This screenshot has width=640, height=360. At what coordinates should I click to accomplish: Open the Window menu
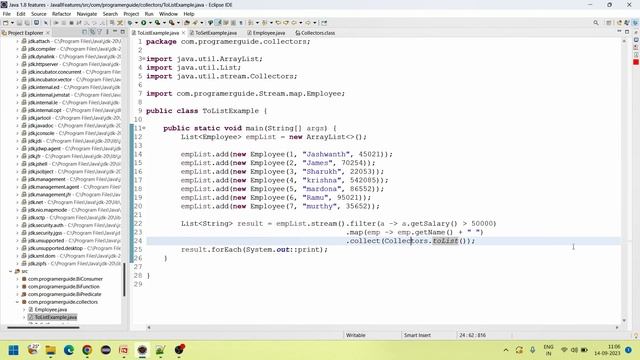[x=168, y=14]
